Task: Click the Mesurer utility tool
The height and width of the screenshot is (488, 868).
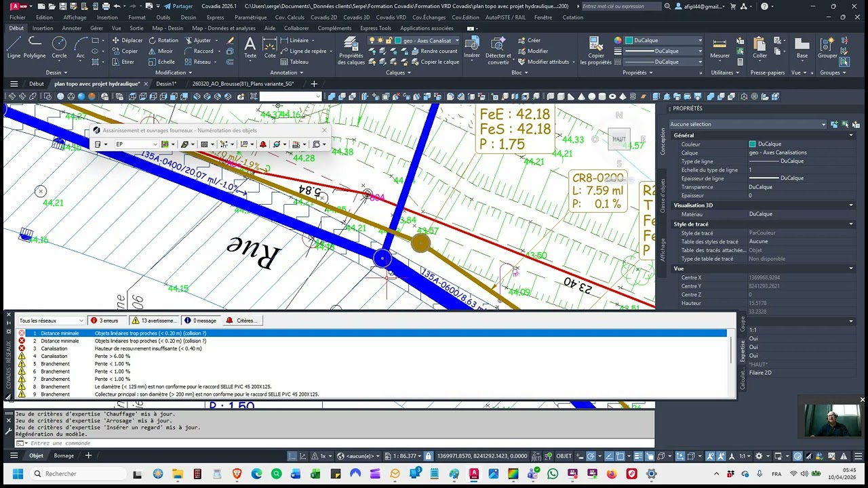Action: pyautogui.click(x=719, y=46)
